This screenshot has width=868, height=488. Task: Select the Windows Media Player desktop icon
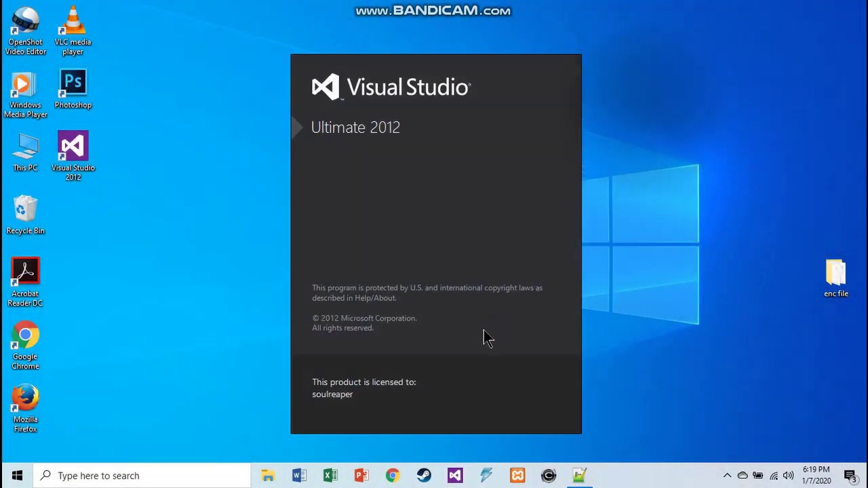click(x=26, y=94)
